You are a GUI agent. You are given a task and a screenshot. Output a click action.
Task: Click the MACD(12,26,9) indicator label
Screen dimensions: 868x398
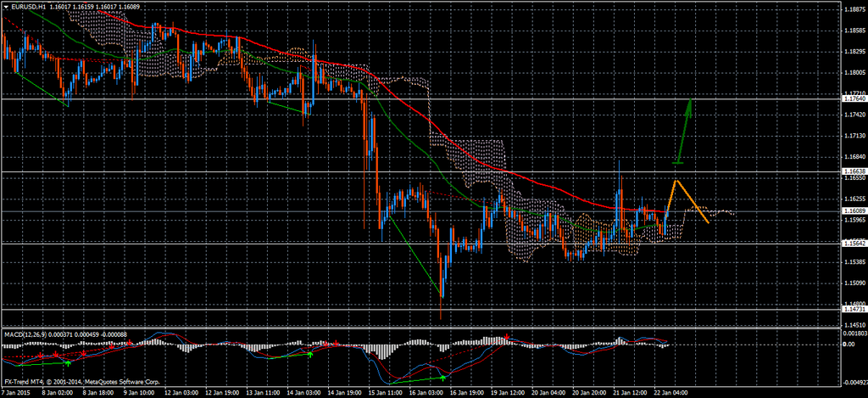(27, 333)
